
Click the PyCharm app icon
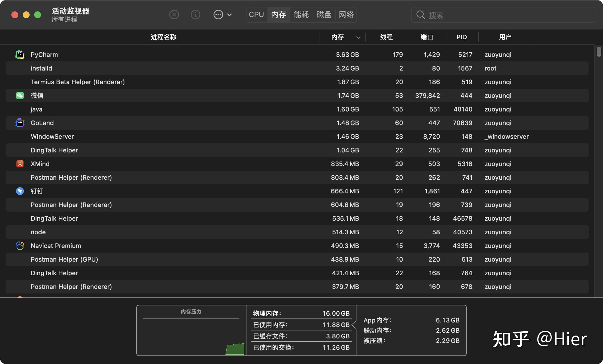tap(20, 55)
